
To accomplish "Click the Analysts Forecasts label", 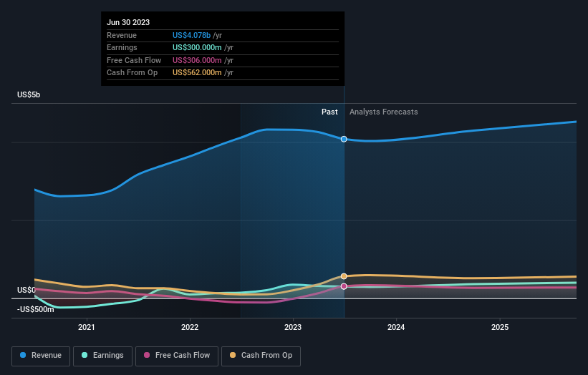I will coord(384,112).
